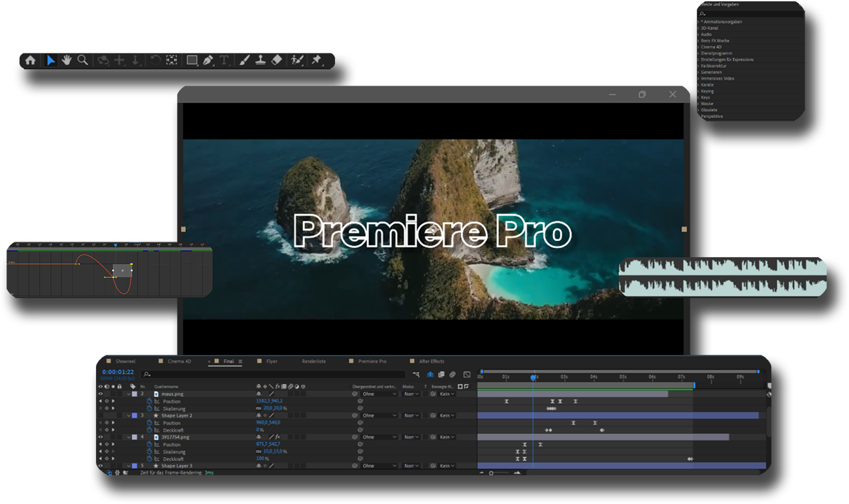Viewport: 849px width, 504px height.
Task: Click the timeline playhead current-time indicator
Action: (533, 377)
